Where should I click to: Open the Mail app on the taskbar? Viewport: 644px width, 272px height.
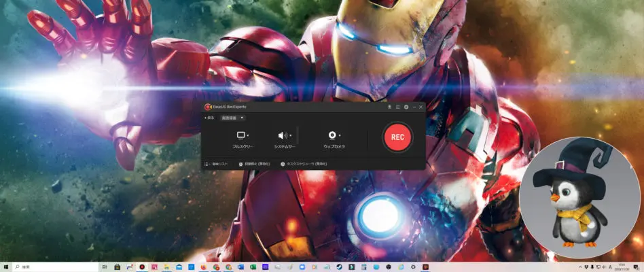pyautogui.click(x=179, y=267)
